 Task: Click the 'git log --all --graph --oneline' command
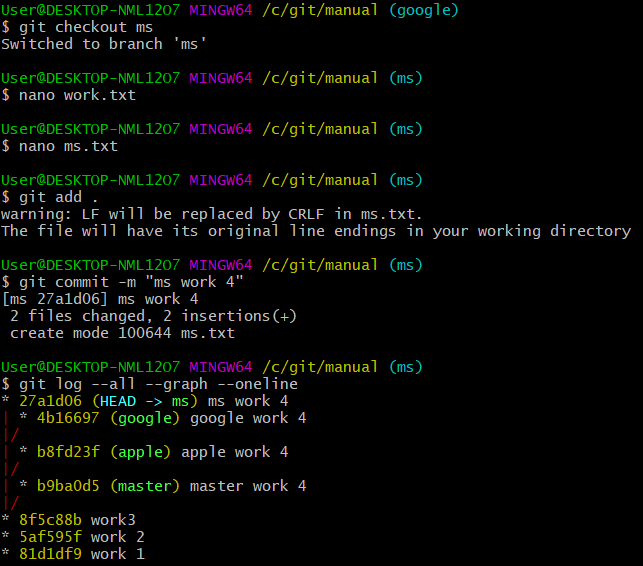pyautogui.click(x=158, y=384)
